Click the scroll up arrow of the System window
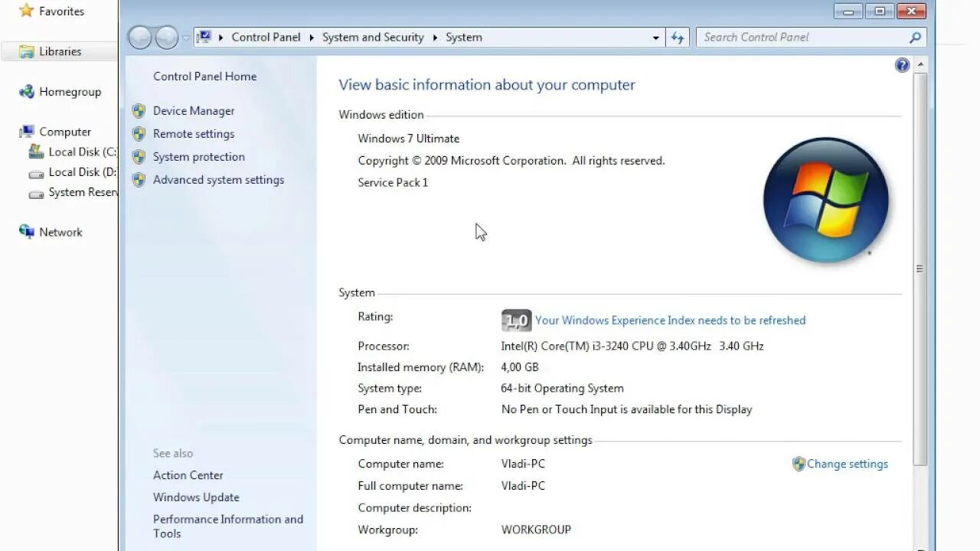 tap(920, 66)
